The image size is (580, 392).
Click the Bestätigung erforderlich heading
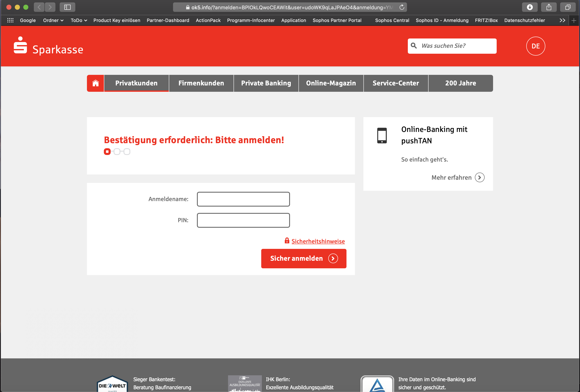pos(194,140)
